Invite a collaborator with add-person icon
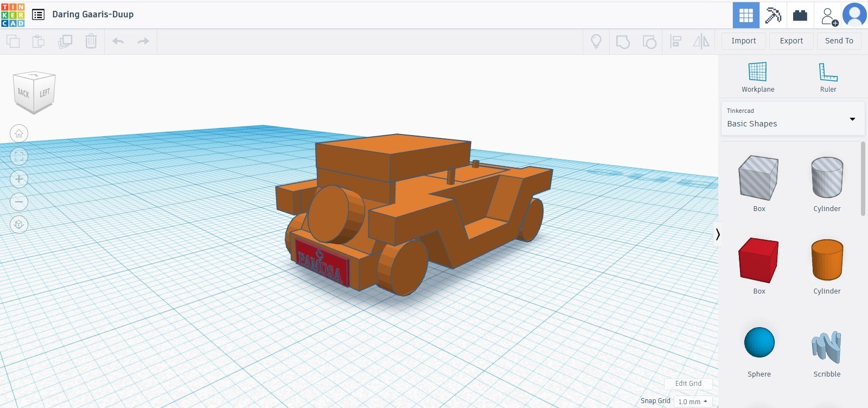This screenshot has width=868, height=408. point(829,16)
